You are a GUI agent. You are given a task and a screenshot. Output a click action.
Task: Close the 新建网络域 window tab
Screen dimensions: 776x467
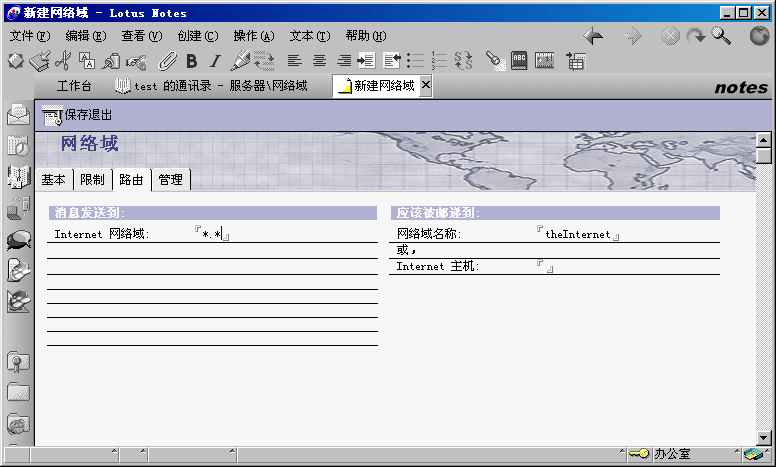[x=426, y=86]
